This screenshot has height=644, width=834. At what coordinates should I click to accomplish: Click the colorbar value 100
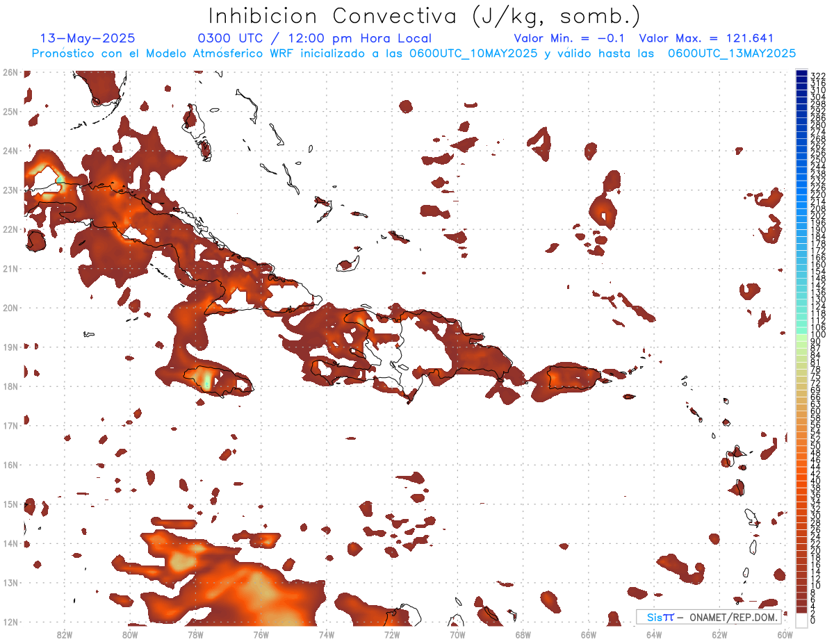(817, 335)
